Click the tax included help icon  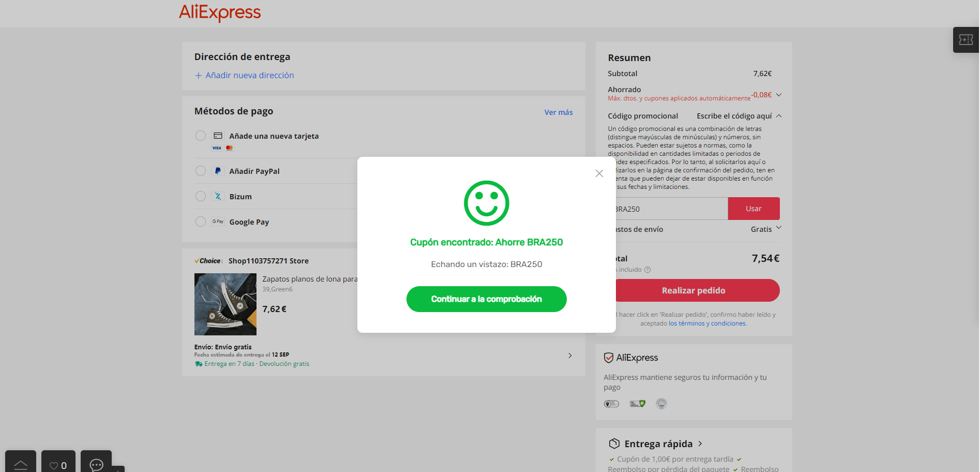[647, 270]
